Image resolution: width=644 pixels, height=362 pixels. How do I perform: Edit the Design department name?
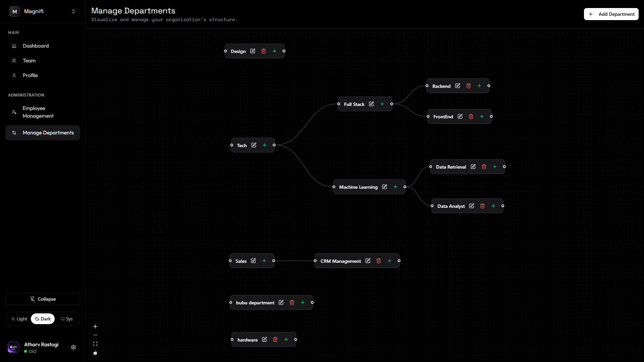click(253, 51)
